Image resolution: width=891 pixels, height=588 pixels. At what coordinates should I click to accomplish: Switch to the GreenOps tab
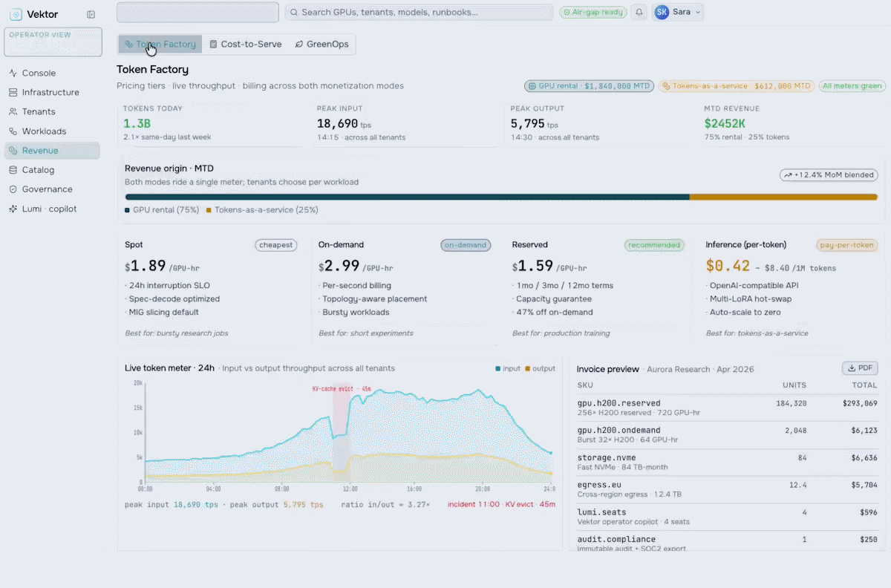point(322,44)
